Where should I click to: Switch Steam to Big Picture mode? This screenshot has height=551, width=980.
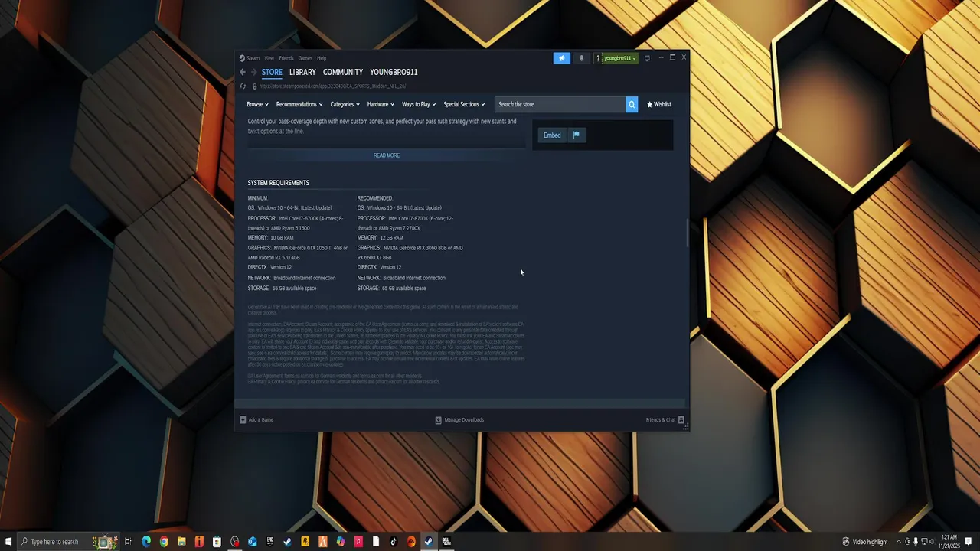click(x=647, y=58)
